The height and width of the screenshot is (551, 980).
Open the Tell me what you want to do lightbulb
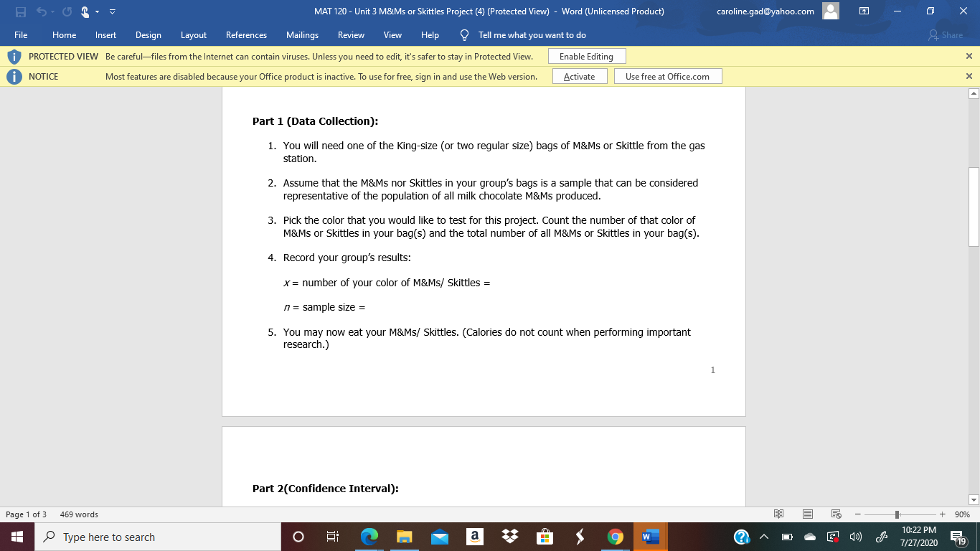(x=463, y=34)
